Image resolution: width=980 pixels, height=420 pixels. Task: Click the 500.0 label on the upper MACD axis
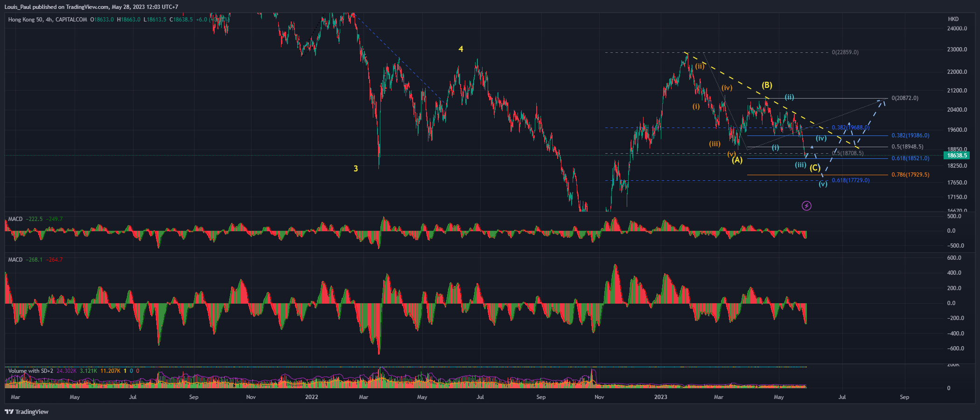click(x=954, y=216)
